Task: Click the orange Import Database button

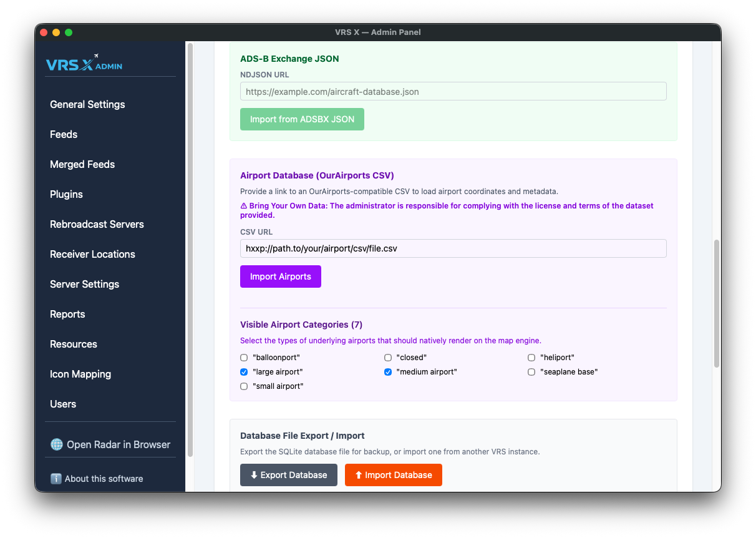Action: click(393, 475)
